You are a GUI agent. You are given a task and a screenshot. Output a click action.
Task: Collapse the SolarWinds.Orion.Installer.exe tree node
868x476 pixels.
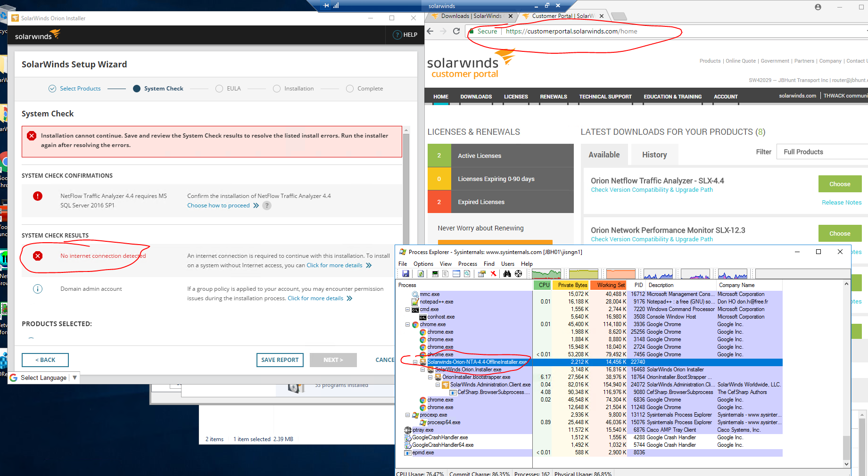423,369
